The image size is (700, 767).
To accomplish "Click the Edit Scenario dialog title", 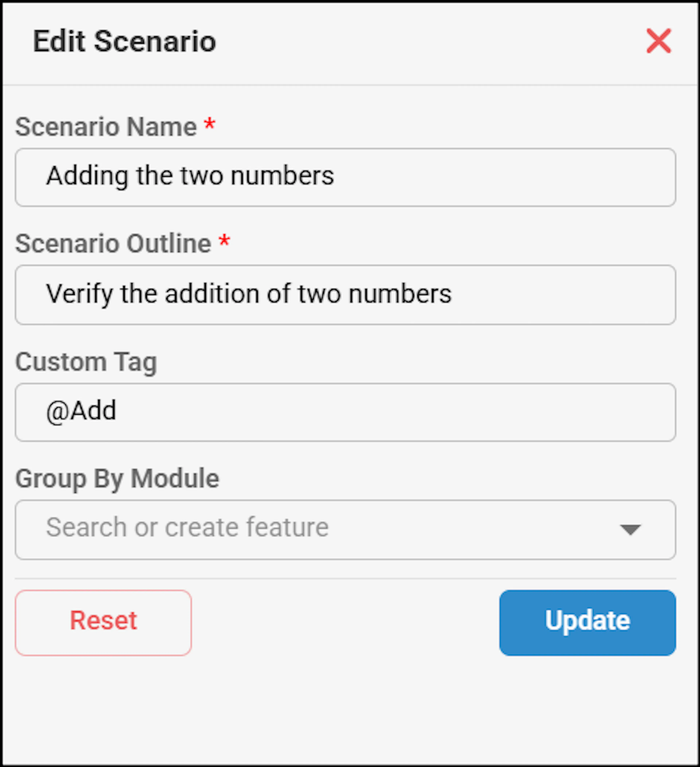I will tap(125, 41).
